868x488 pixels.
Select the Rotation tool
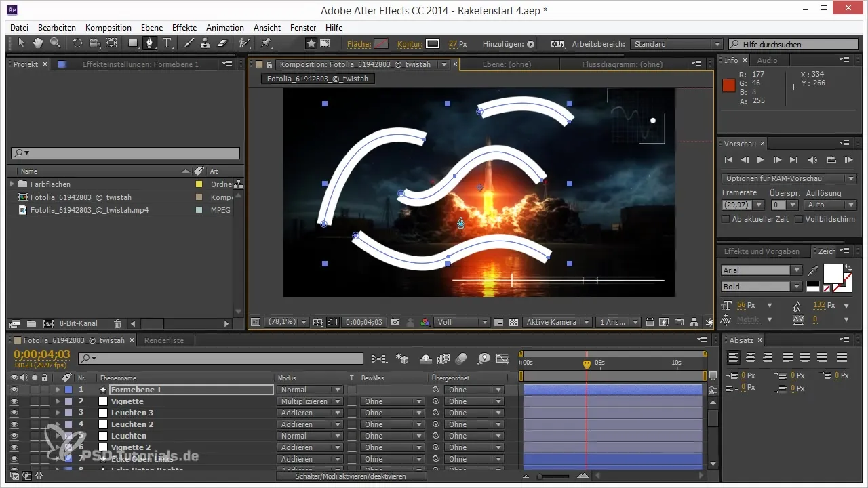point(77,43)
